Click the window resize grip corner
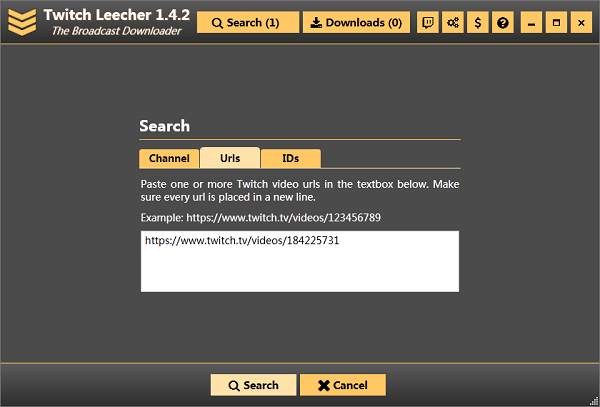Viewport: 600px width, 407px height. (x=593, y=401)
